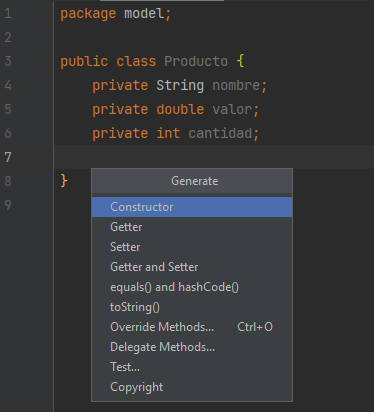Click line number 7 in gutter
Screen dimensions: 374x412
(8, 157)
